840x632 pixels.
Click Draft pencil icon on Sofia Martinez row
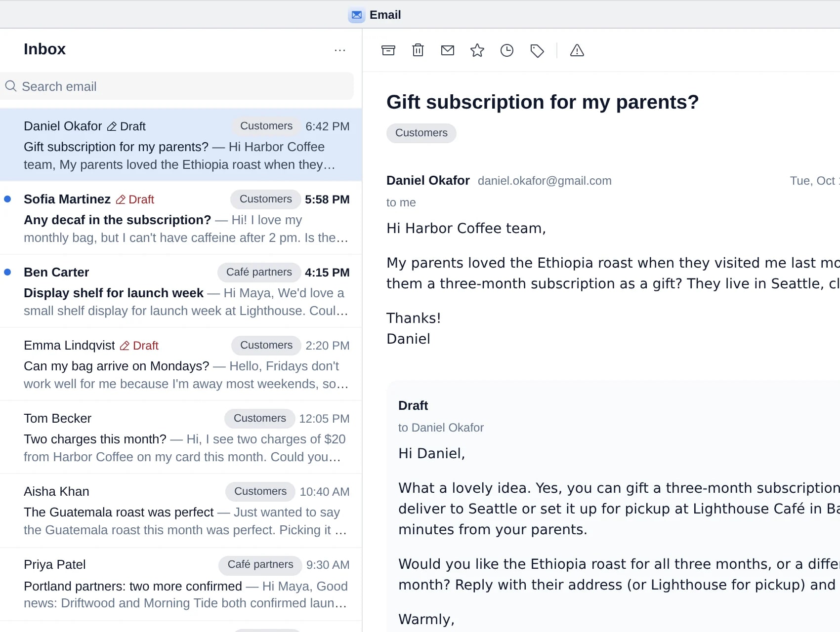pos(121,200)
